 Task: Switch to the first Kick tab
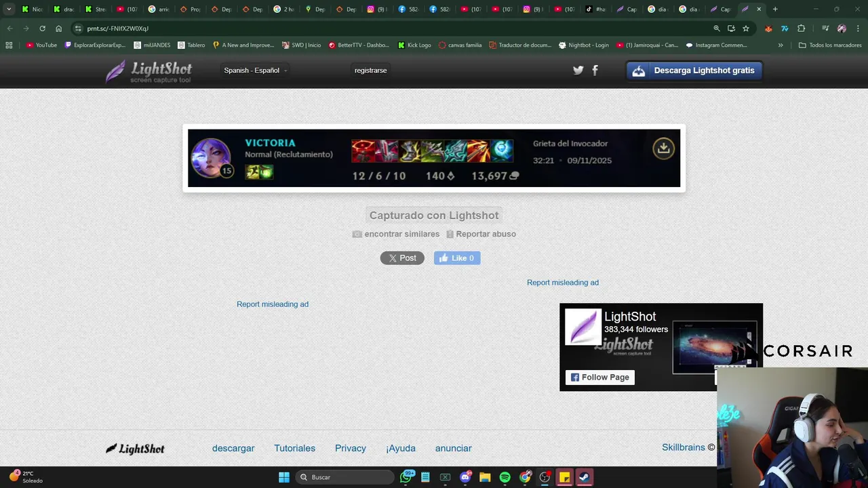coord(32,9)
